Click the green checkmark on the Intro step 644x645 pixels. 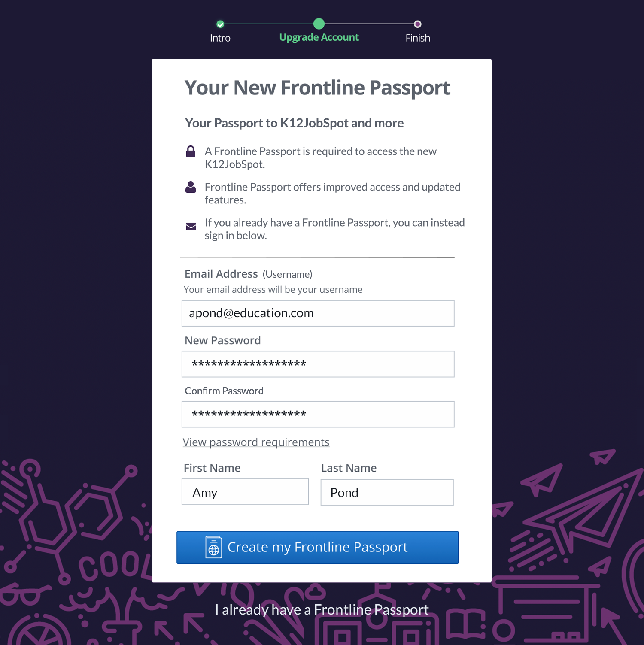(220, 24)
